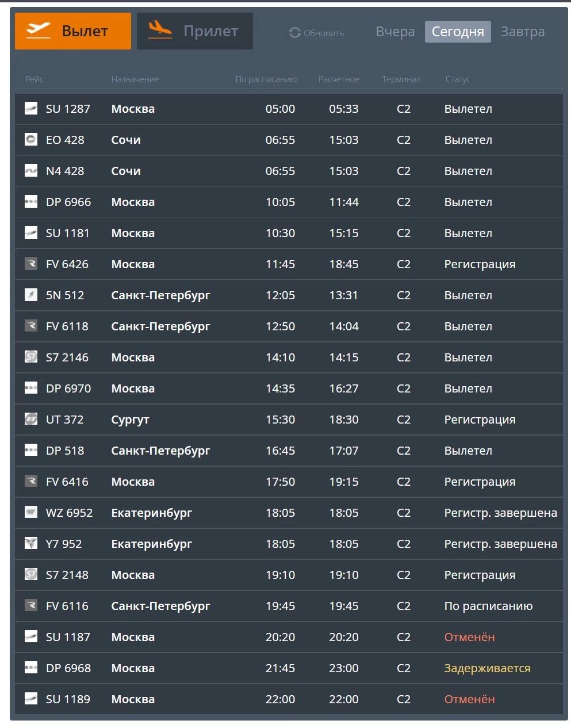Click the airline icon for flight Y7 952

[31, 543]
